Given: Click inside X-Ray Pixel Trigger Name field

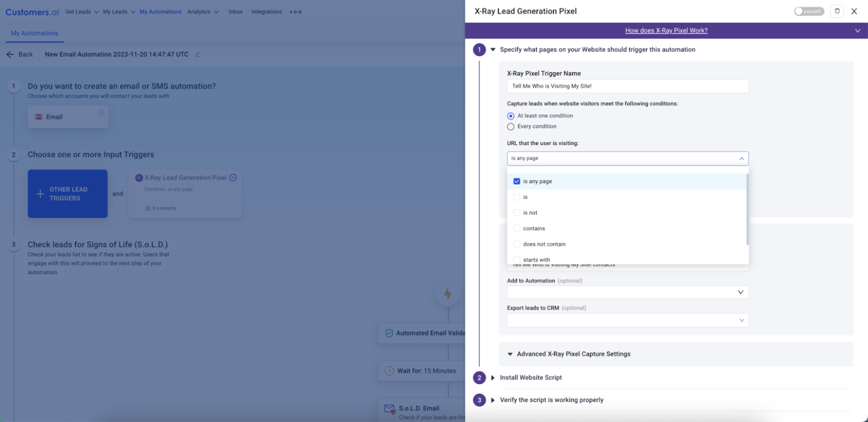Looking at the screenshot, I should pyautogui.click(x=627, y=86).
